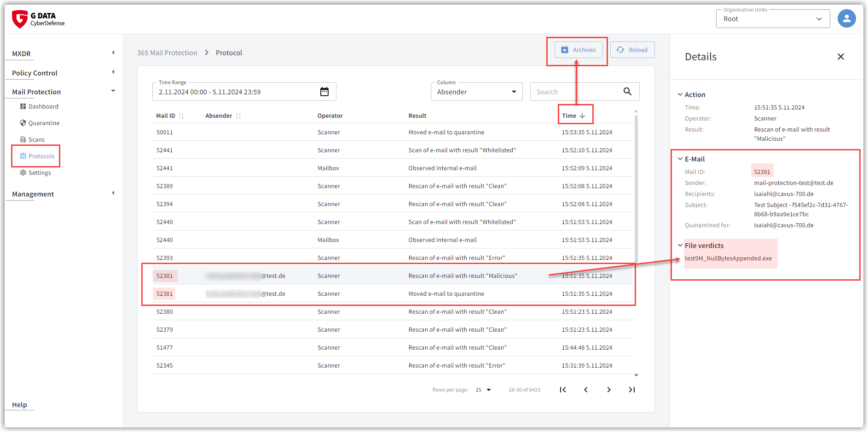Viewport: 868px width, 432px height.
Task: Open the Organisation Units Root dropdown
Action: tap(773, 19)
